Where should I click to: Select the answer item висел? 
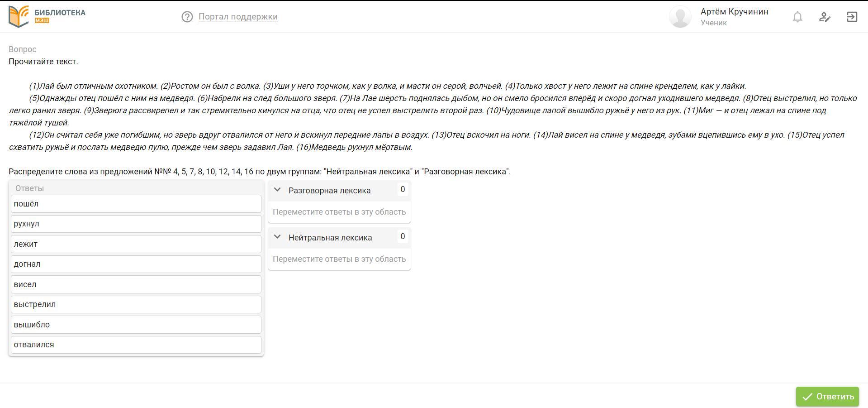pyautogui.click(x=136, y=284)
